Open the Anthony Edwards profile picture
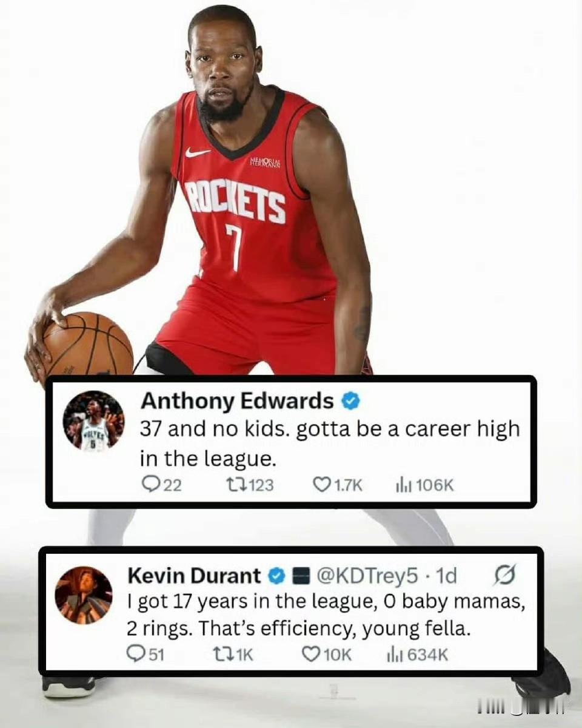The height and width of the screenshot is (728, 582). click(x=94, y=420)
